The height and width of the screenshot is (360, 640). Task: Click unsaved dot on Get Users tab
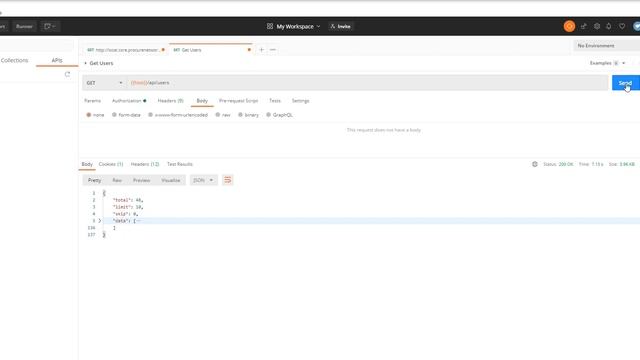pyautogui.click(x=249, y=50)
